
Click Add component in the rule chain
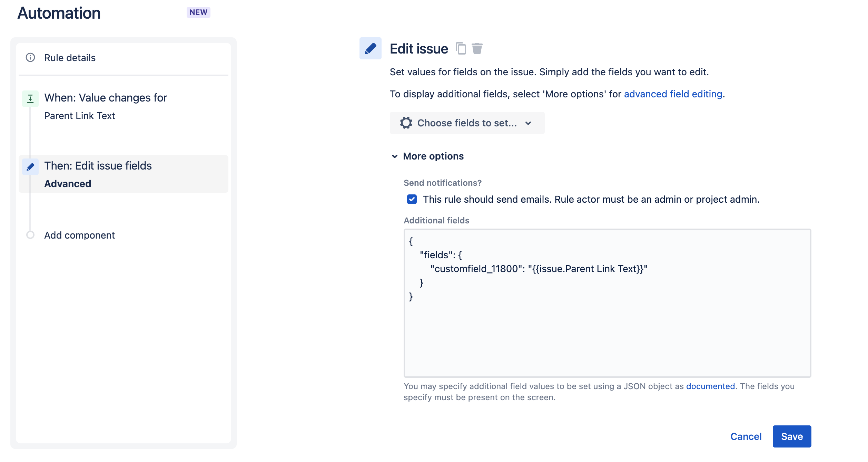(79, 235)
